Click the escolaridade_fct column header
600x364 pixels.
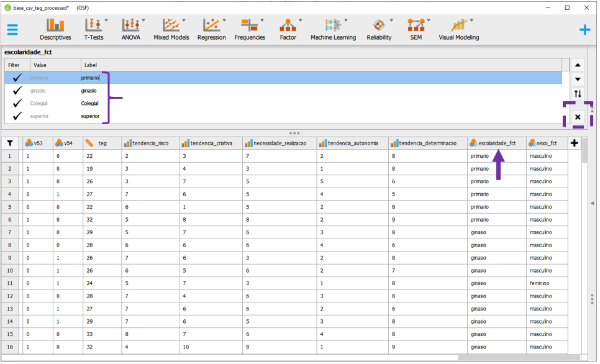496,143
